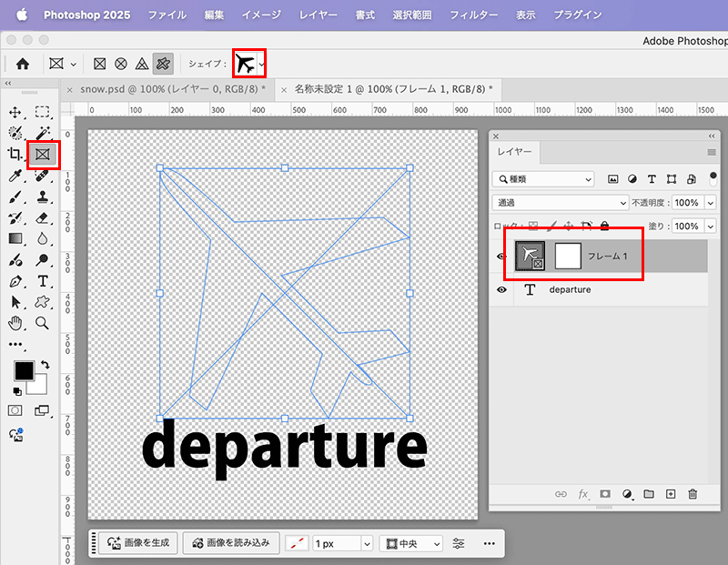The image size is (728, 565).
Task: Open the 塗り slider dropdown arrow
Action: click(x=711, y=227)
